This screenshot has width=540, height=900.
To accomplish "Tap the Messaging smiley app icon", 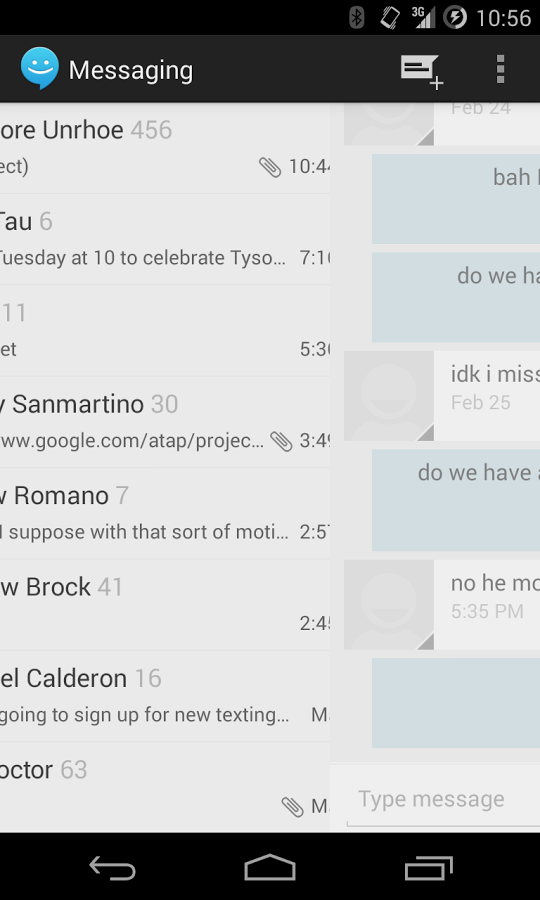I will [x=40, y=68].
